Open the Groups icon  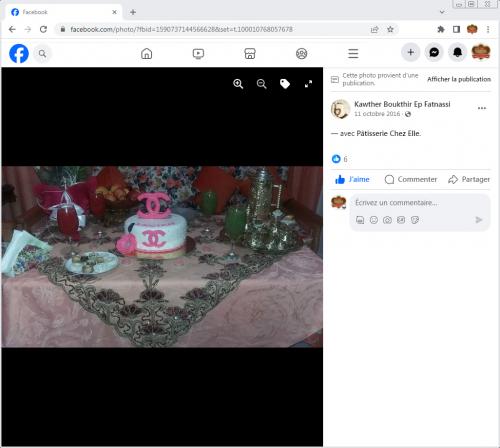pos(302,53)
